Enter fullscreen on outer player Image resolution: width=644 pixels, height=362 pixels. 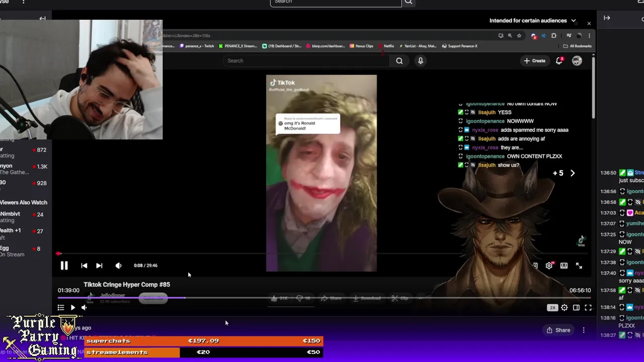[x=588, y=308]
